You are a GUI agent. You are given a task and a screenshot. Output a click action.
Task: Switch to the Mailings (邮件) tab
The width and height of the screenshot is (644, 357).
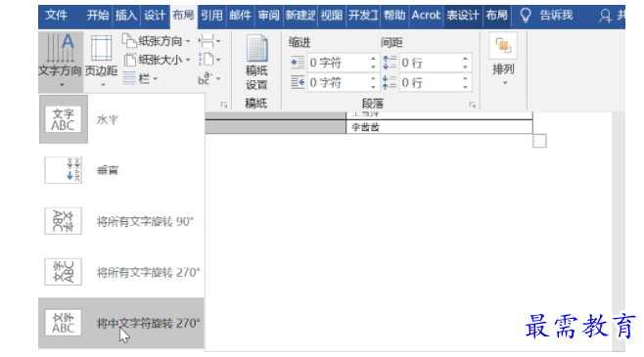click(x=240, y=16)
